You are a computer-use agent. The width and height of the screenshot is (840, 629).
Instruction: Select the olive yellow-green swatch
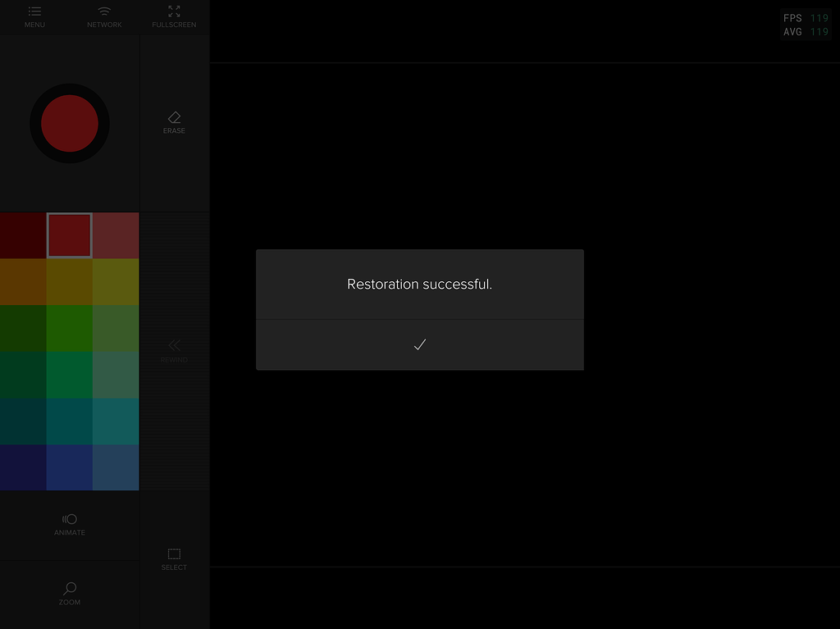click(x=116, y=282)
